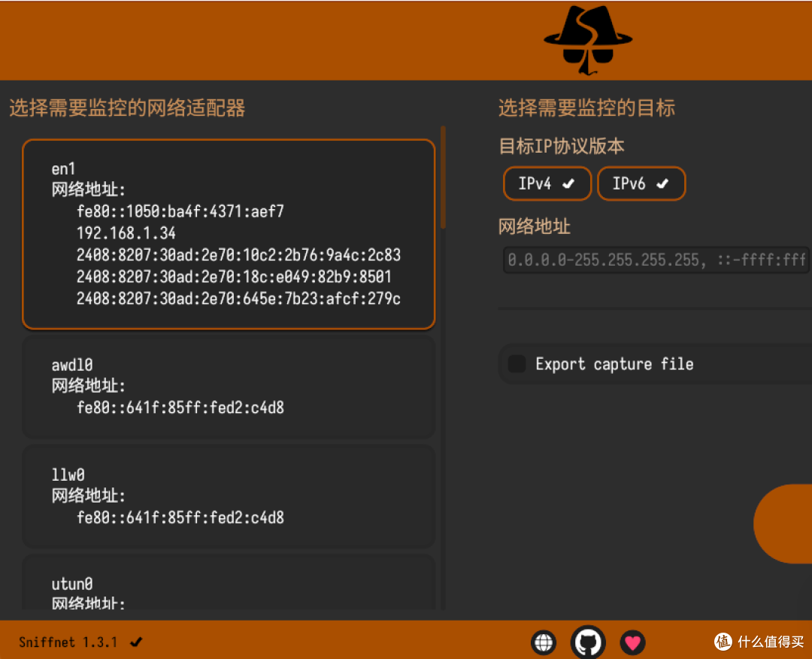Image resolution: width=812 pixels, height=659 pixels.
Task: Click the checkmark inside the IPv6 button
Action: coord(661,183)
